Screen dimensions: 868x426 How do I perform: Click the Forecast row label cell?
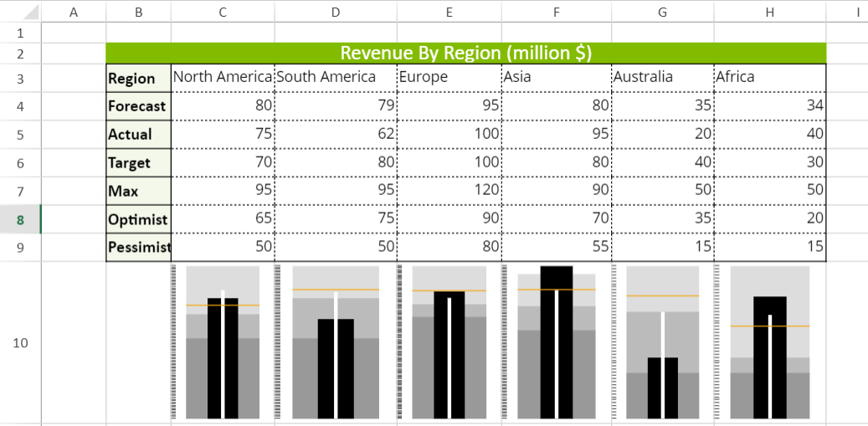point(138,106)
